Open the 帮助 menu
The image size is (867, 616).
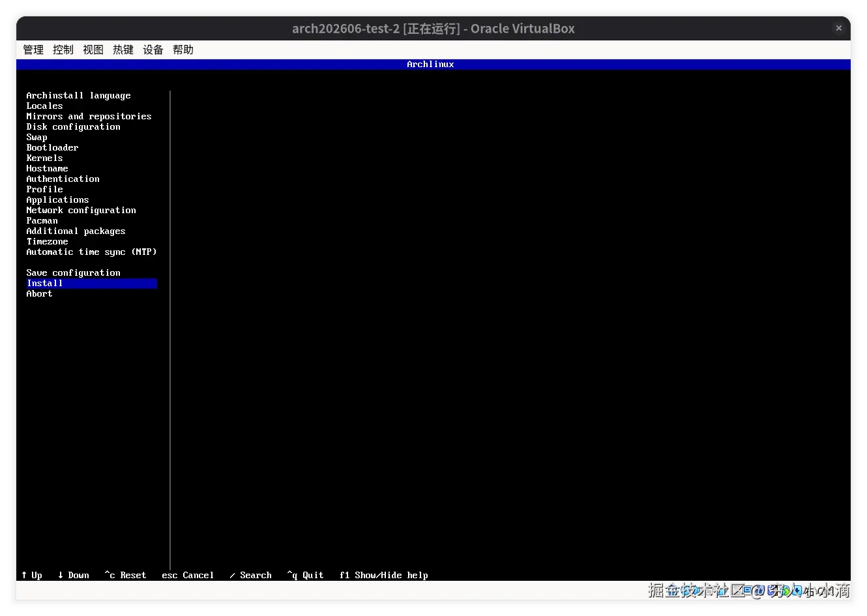pos(183,50)
